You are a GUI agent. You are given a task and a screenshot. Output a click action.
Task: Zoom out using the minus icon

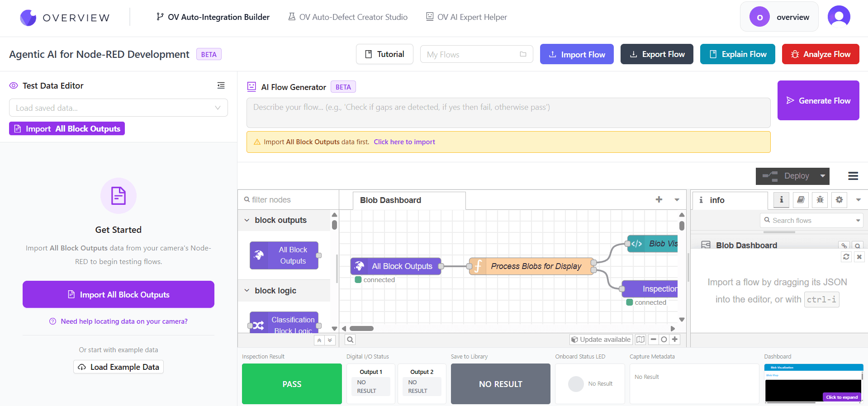653,340
